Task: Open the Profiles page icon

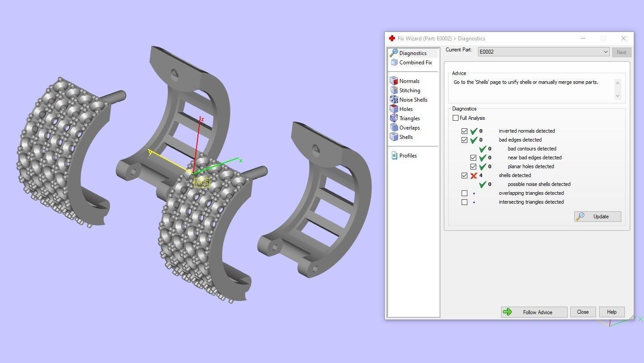Action: coord(394,155)
